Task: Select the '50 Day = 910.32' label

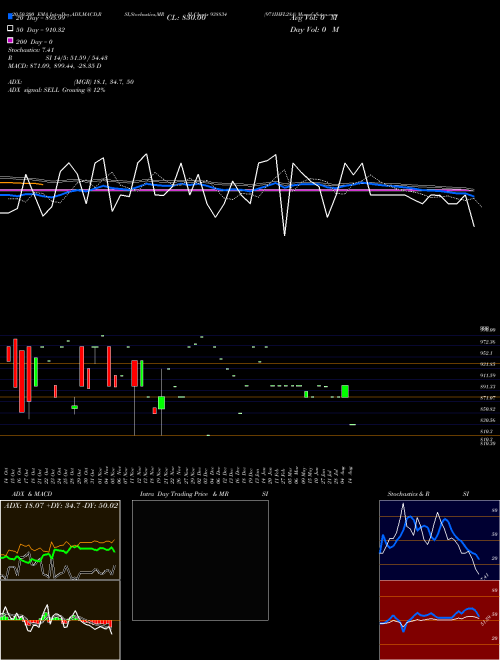Action: click(x=40, y=30)
